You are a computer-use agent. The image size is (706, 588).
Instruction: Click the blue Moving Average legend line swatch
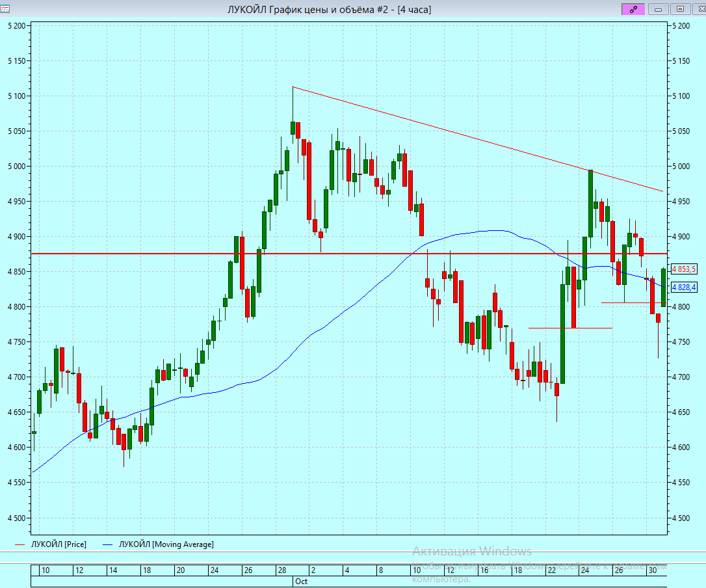click(x=108, y=544)
